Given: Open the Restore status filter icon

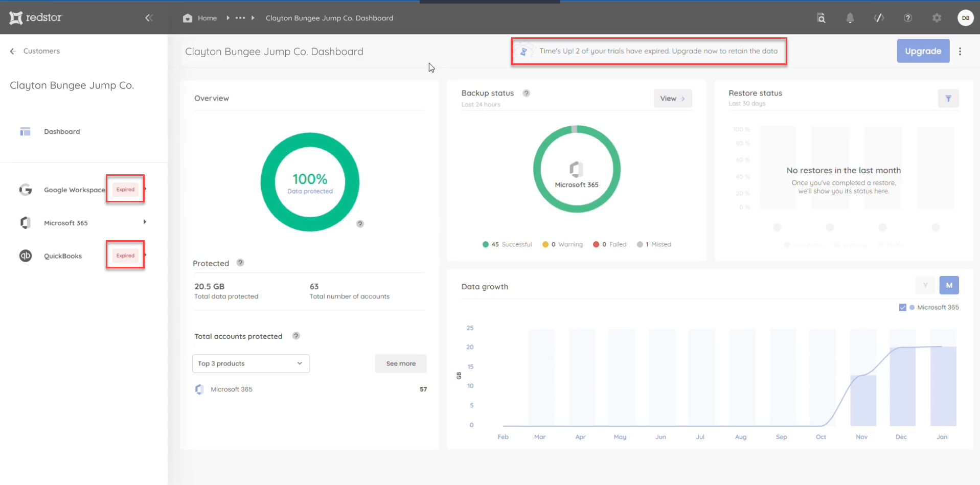Looking at the screenshot, I should [948, 99].
